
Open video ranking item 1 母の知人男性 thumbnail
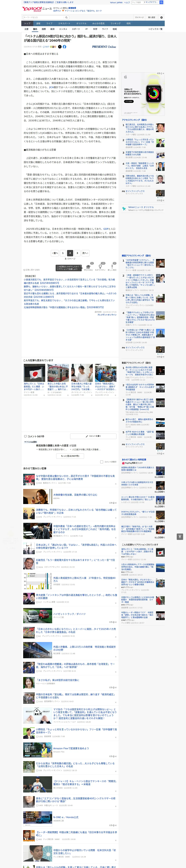pyautogui.click(x=160, y=371)
